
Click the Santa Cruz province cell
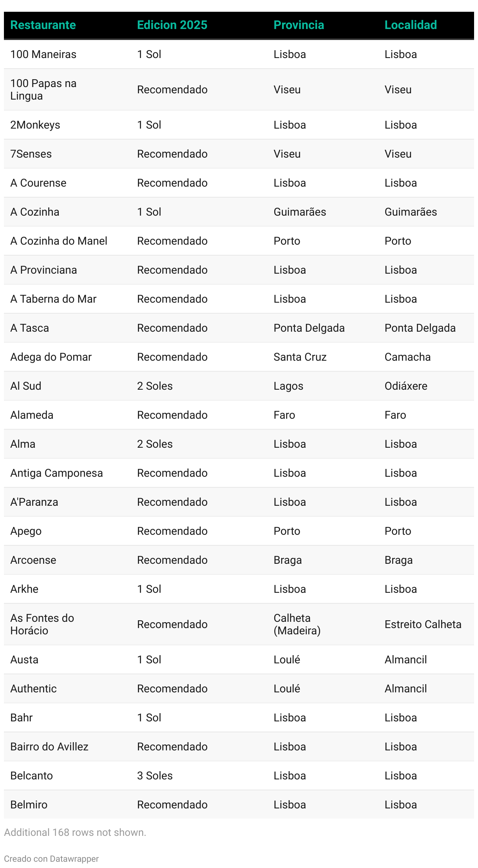pos(300,357)
